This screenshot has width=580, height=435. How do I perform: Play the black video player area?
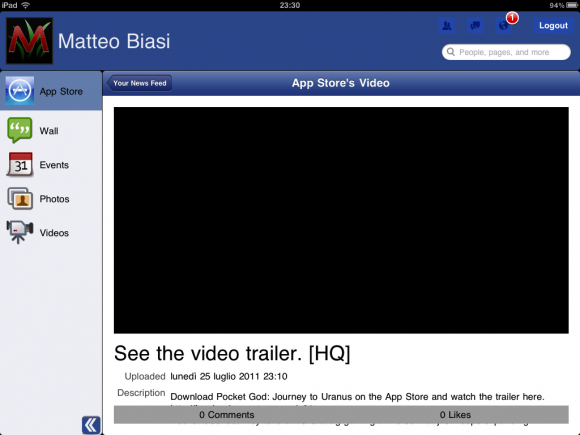pyautogui.click(x=341, y=220)
